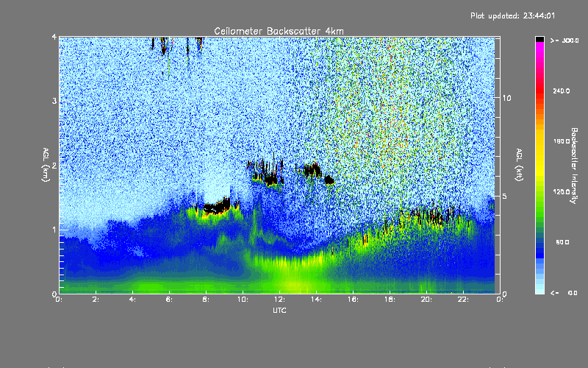This screenshot has height=368, width=588.
Task: Click the '8:' UTC tick label
Action: [206, 300]
